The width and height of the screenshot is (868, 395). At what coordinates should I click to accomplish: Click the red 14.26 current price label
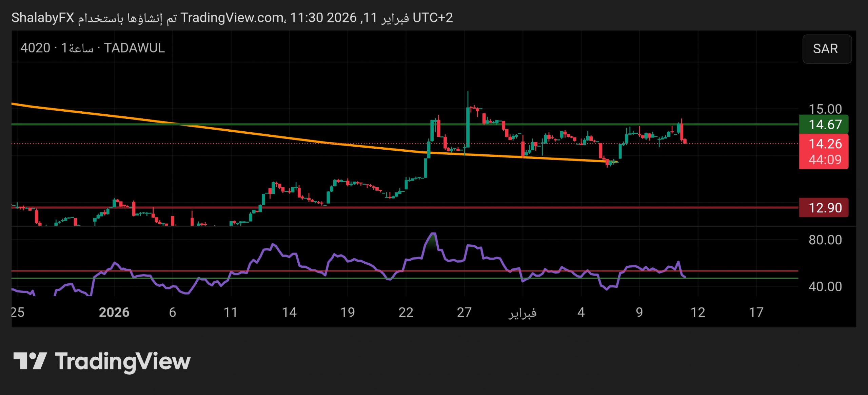coord(825,144)
